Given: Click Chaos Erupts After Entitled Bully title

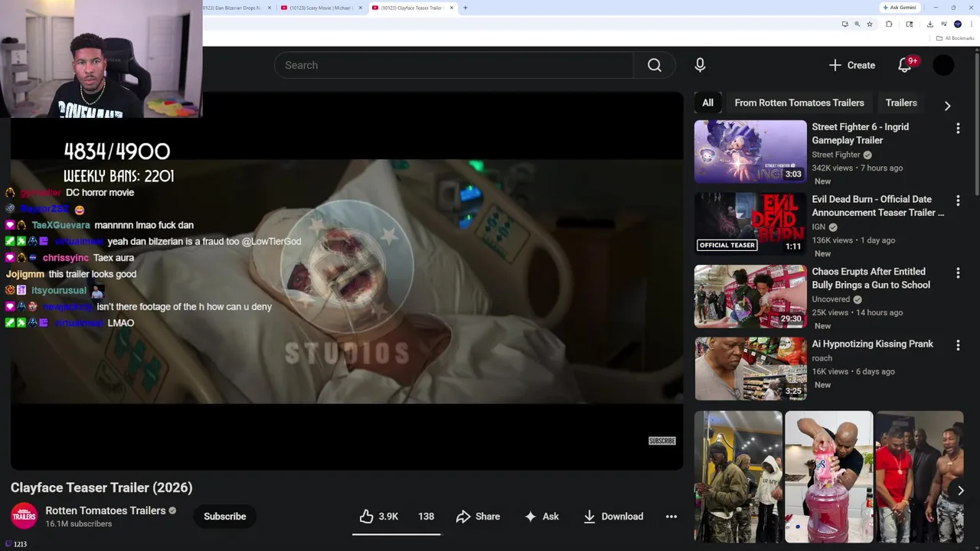Looking at the screenshot, I should 871,279.
